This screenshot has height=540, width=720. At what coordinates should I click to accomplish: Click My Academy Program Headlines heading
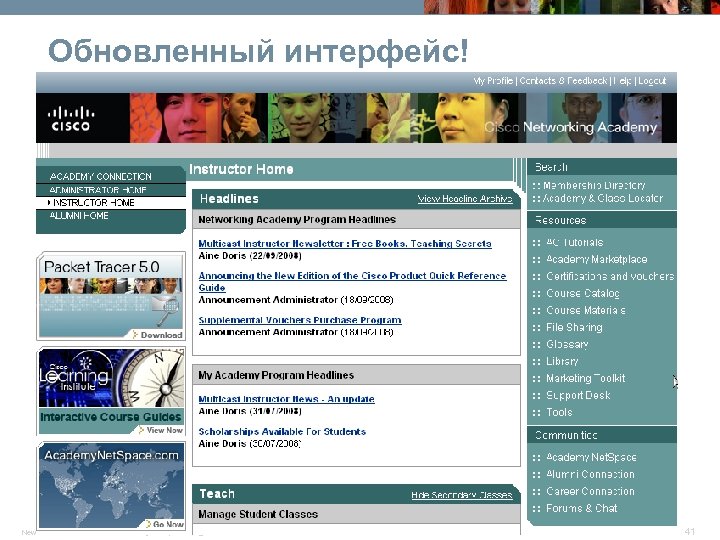[276, 375]
